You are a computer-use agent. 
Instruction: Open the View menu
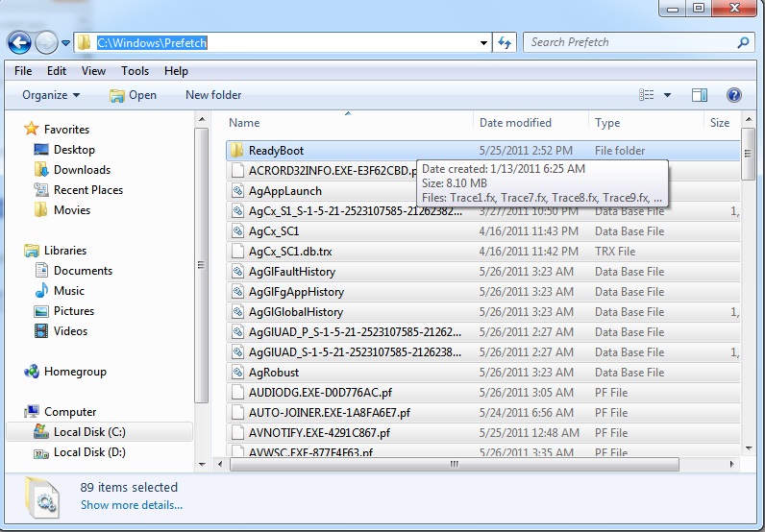tap(93, 71)
